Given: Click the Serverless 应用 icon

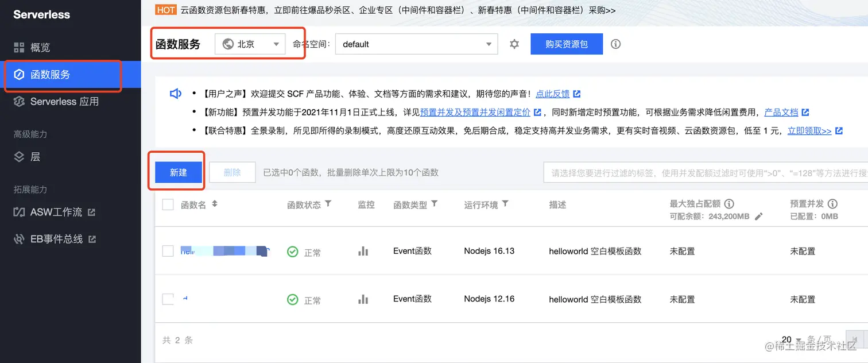Looking at the screenshot, I should pos(19,102).
